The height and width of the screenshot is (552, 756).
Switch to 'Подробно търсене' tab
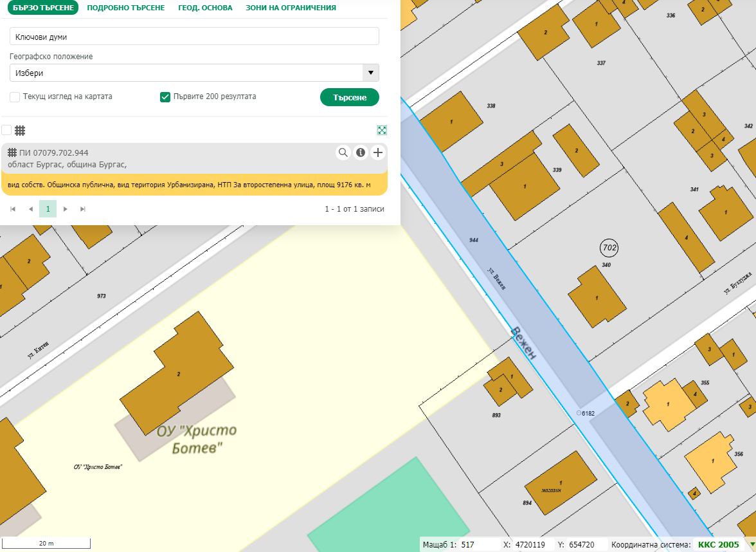(x=125, y=8)
